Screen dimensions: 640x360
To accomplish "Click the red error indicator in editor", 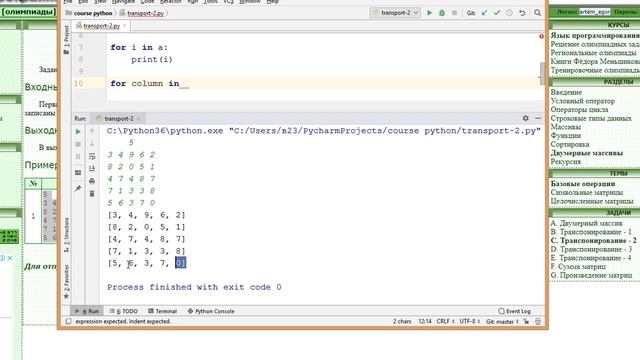I will click(x=541, y=36).
